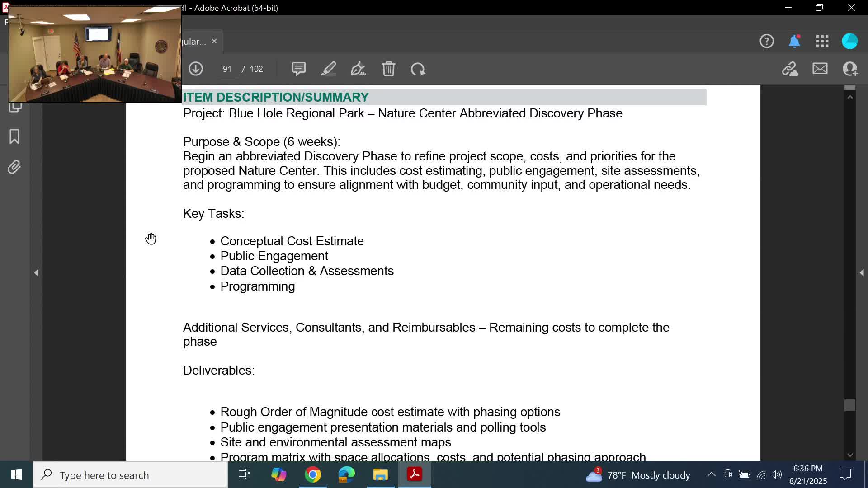Open the Fill & Sign pen tool
Image resolution: width=868 pixels, height=488 pixels.
[x=358, y=69]
